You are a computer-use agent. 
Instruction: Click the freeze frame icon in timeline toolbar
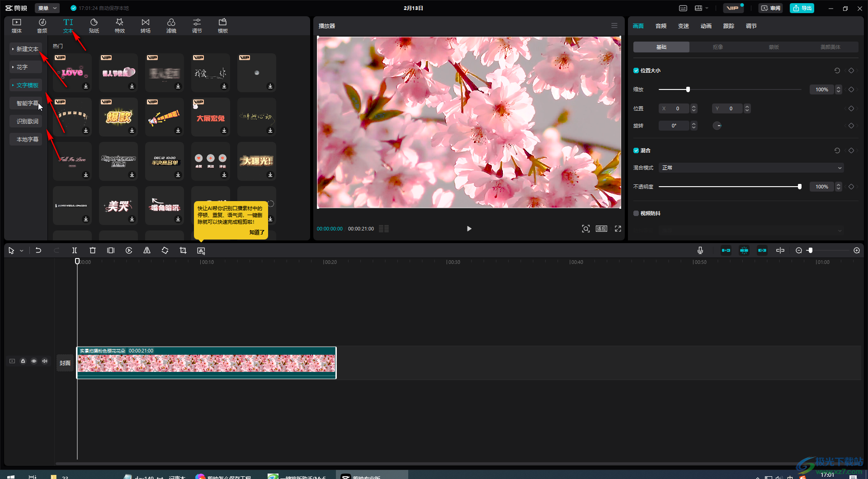coord(111,250)
